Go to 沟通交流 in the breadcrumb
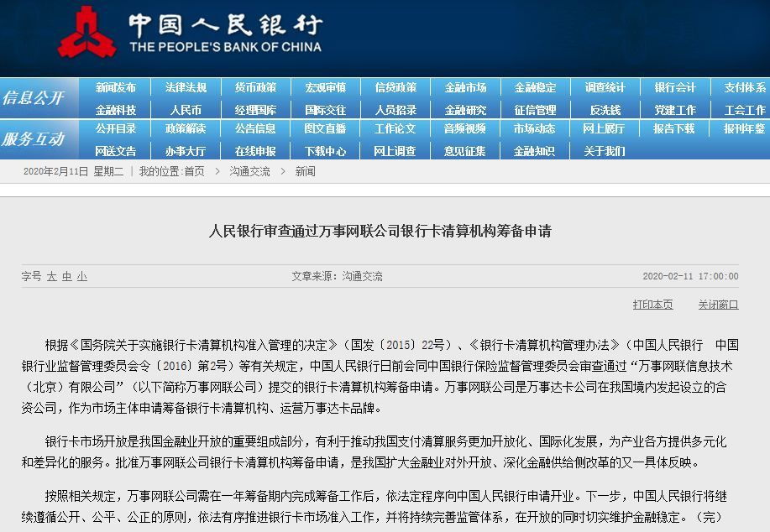 pos(250,172)
